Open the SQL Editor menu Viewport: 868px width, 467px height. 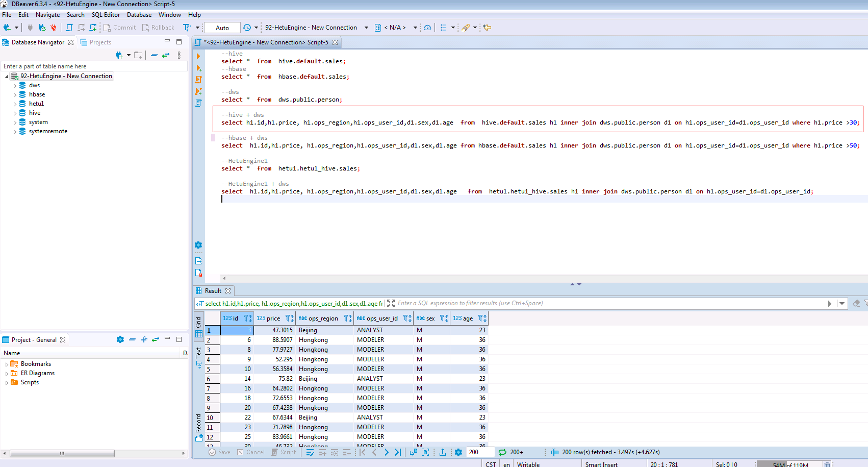[106, 15]
